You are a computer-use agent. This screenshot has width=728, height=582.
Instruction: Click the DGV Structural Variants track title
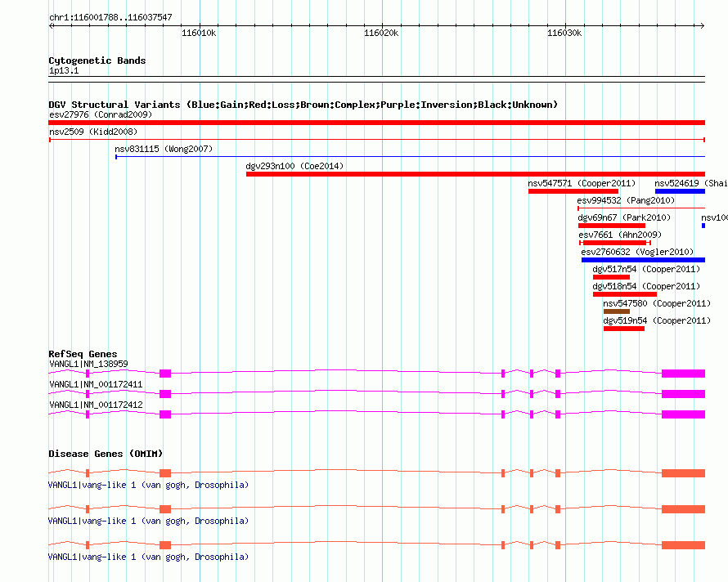coord(303,105)
